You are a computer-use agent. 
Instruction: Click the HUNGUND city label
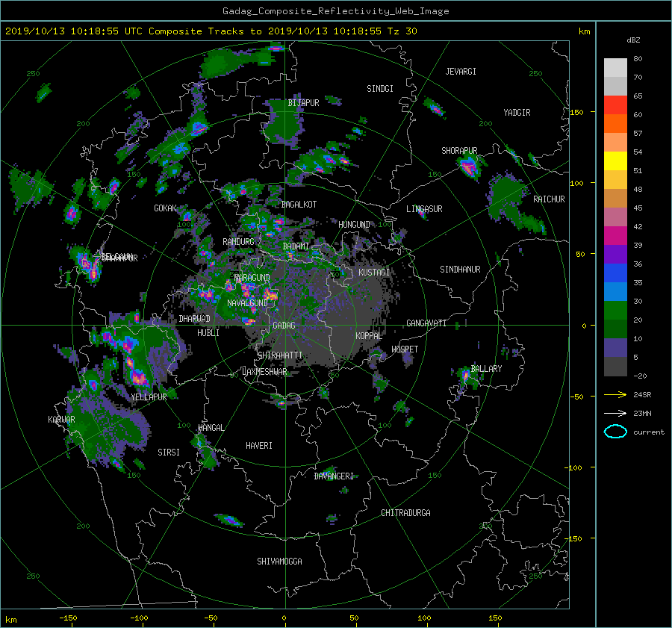pos(354,225)
